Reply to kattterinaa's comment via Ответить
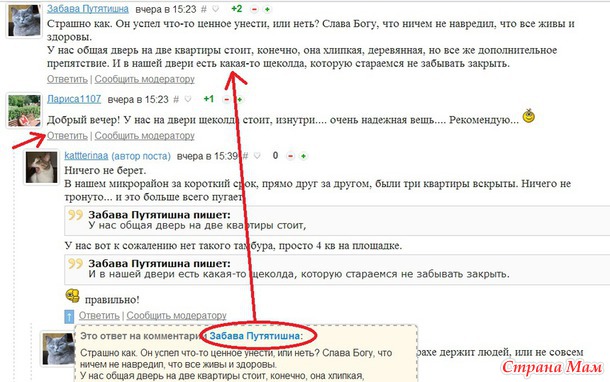Screen dimensions: 610x382 99,315
